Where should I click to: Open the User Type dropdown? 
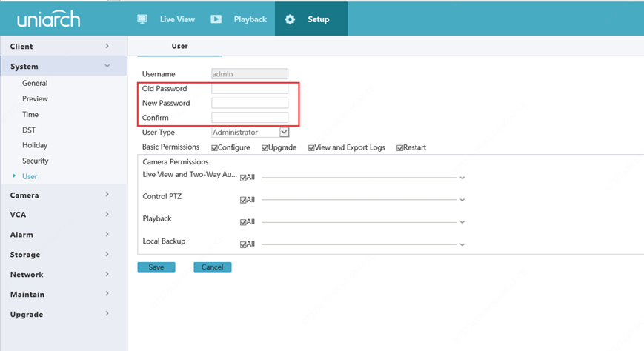(284, 133)
